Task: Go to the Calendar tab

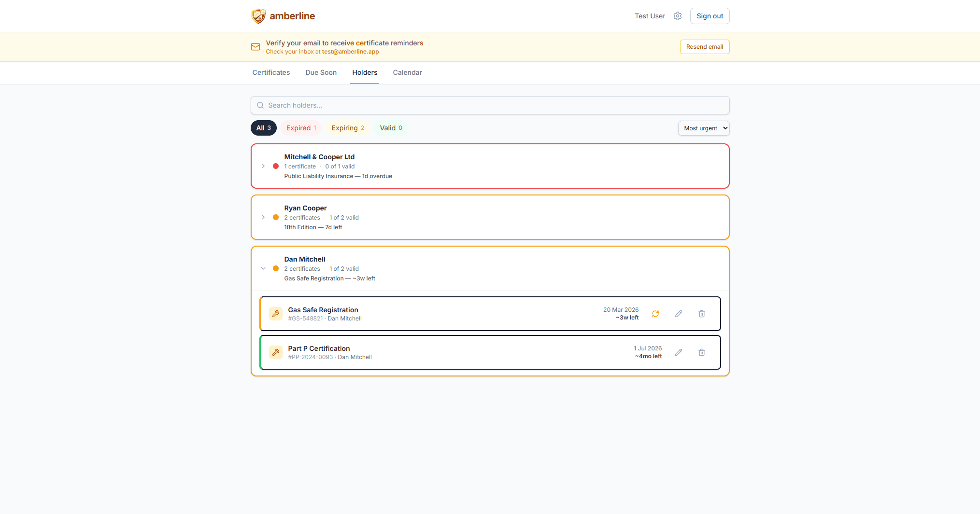Action: coord(407,72)
